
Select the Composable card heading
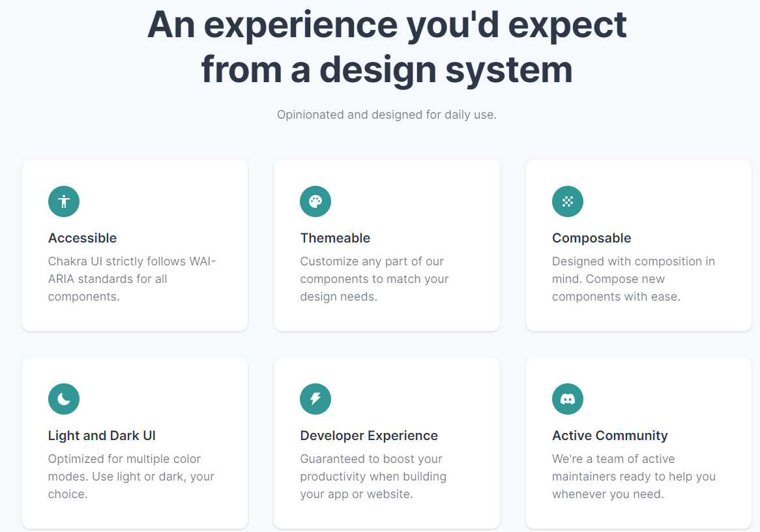point(591,238)
